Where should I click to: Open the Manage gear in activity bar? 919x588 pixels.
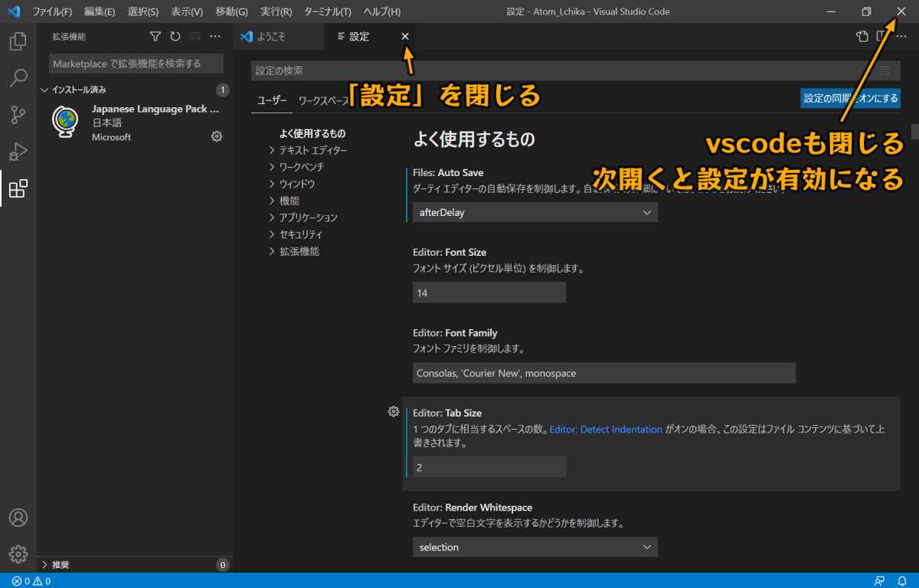(18, 554)
